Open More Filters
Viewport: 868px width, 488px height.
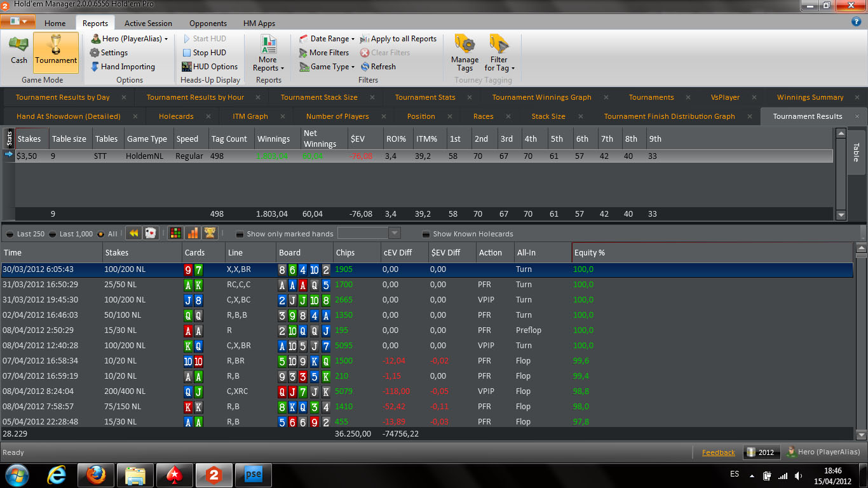[x=324, y=53]
